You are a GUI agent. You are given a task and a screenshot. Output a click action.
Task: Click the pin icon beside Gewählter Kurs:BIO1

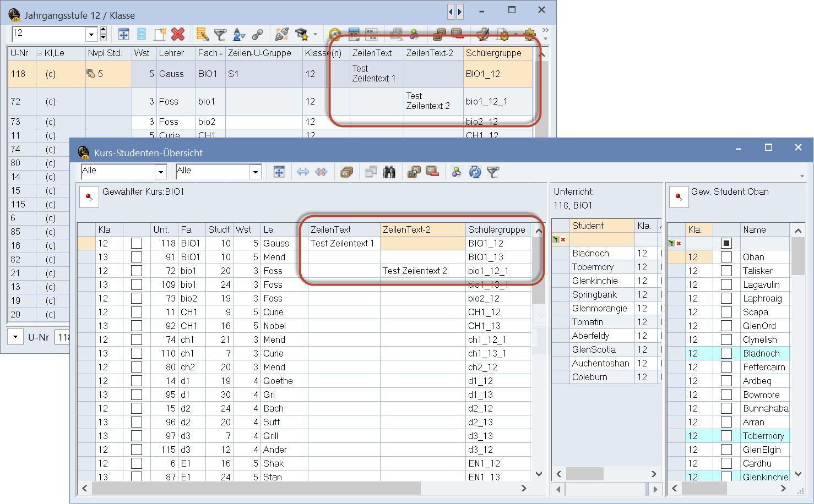pyautogui.click(x=89, y=197)
